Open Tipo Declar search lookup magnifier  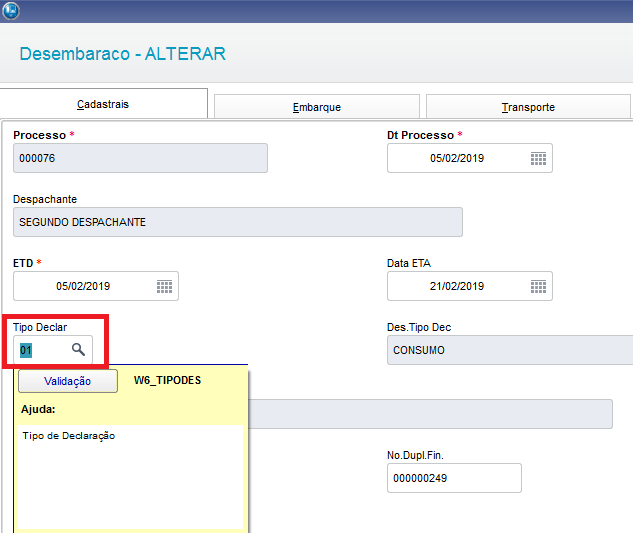coord(78,349)
